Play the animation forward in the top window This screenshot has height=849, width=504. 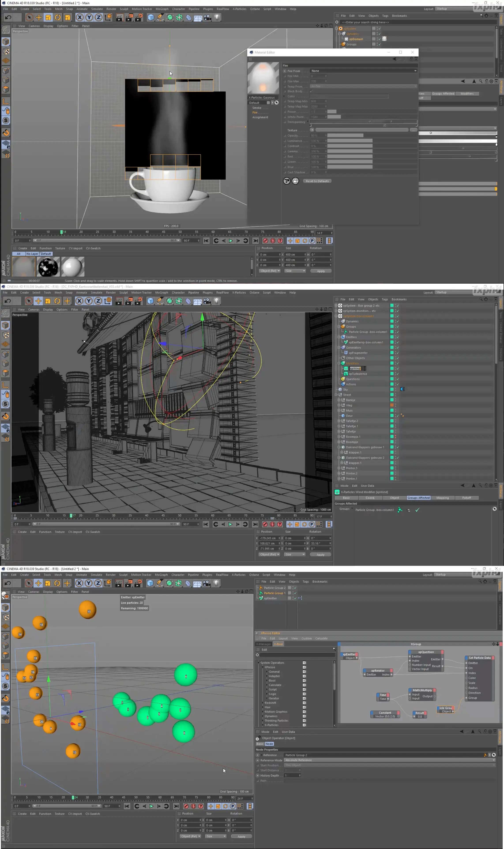pos(231,241)
